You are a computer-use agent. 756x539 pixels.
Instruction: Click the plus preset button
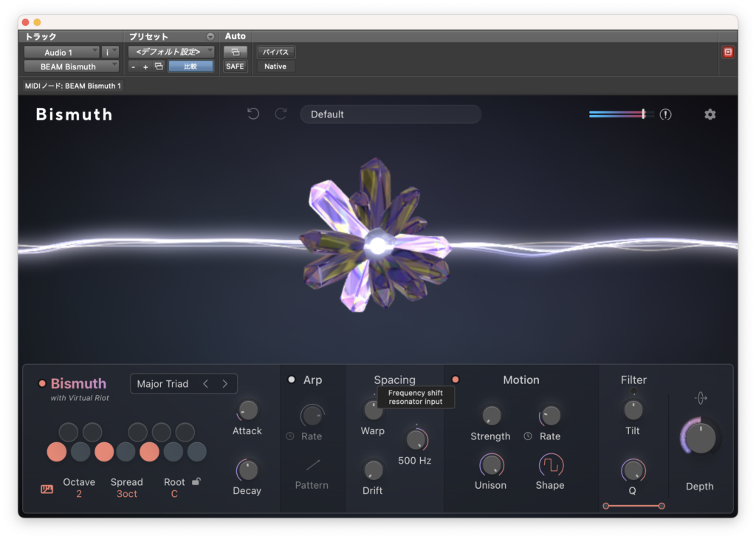coord(145,67)
